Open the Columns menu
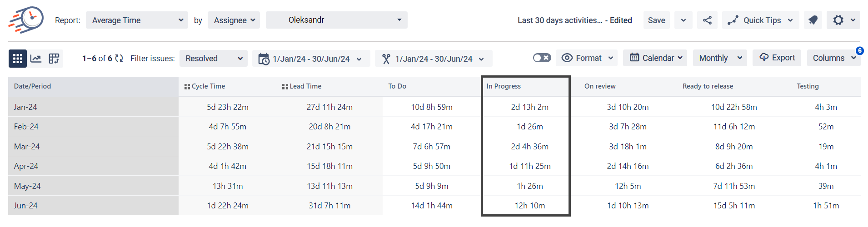Image resolution: width=868 pixels, height=227 pixels. [833, 58]
